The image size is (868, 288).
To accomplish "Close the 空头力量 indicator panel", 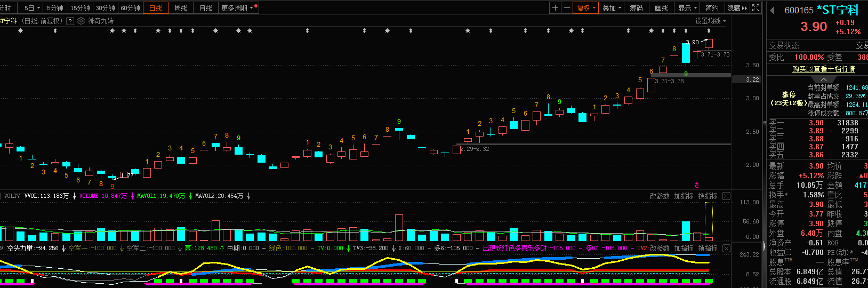I will [x=726, y=249].
